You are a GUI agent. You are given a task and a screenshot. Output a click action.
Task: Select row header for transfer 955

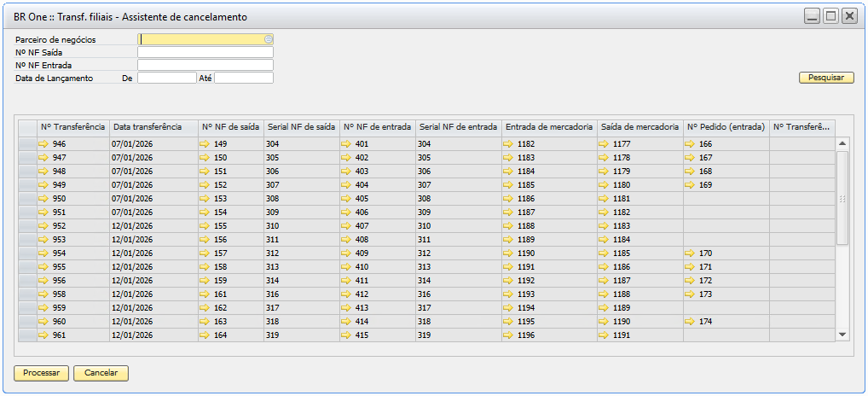(27, 267)
